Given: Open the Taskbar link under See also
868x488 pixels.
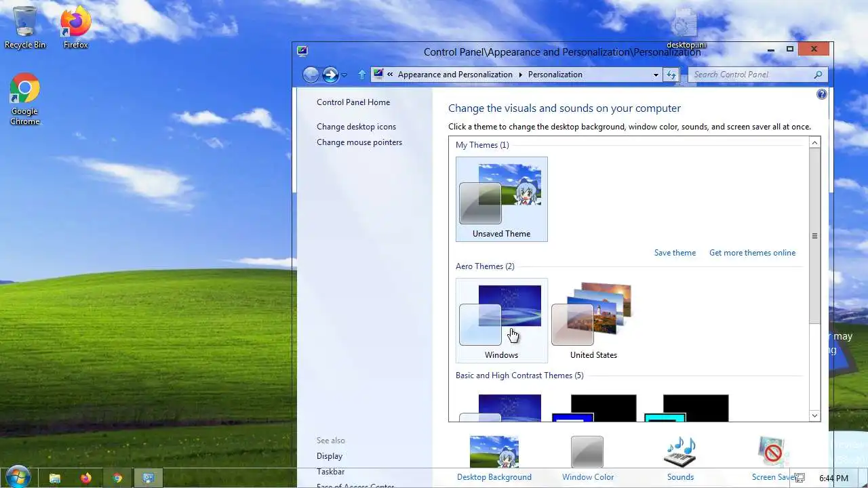Looking at the screenshot, I should coord(330,472).
